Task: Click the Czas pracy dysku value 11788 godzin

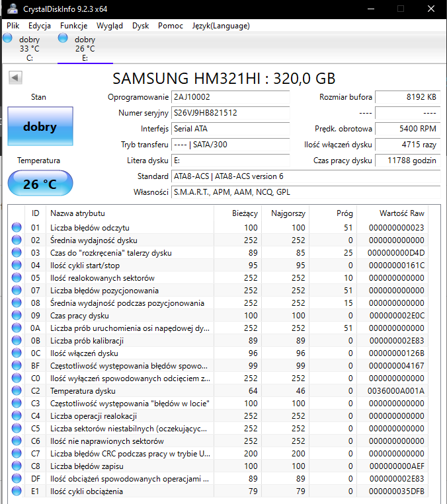Action: pos(408,161)
